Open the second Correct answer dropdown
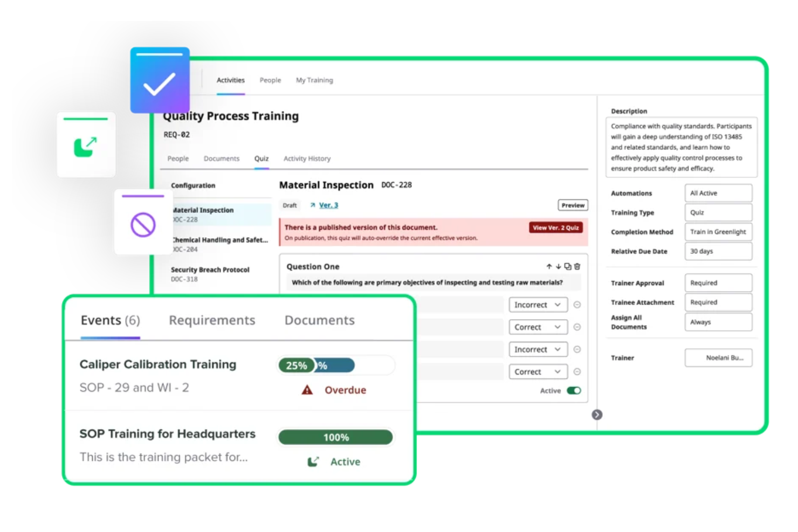 538,371
